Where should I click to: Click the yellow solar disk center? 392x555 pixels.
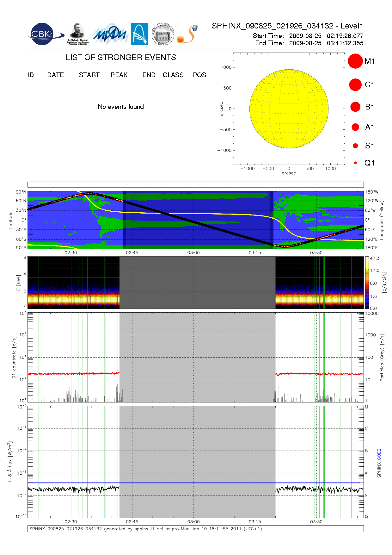[x=289, y=109]
